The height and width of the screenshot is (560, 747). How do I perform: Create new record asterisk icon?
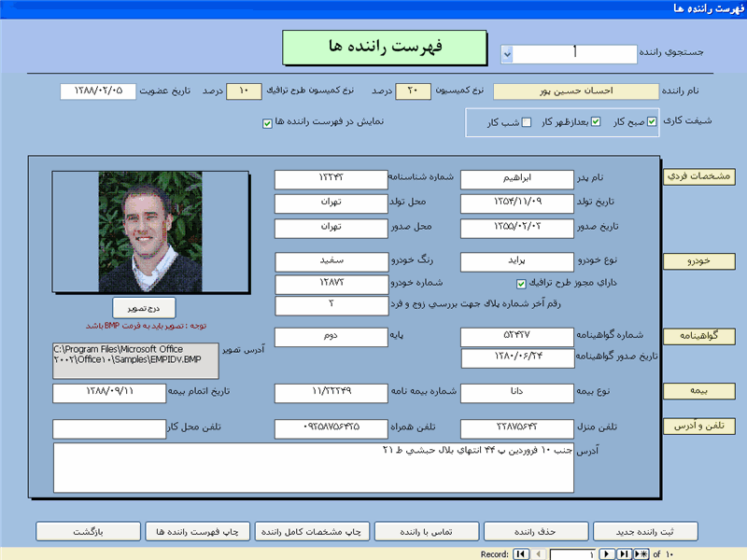(641, 553)
